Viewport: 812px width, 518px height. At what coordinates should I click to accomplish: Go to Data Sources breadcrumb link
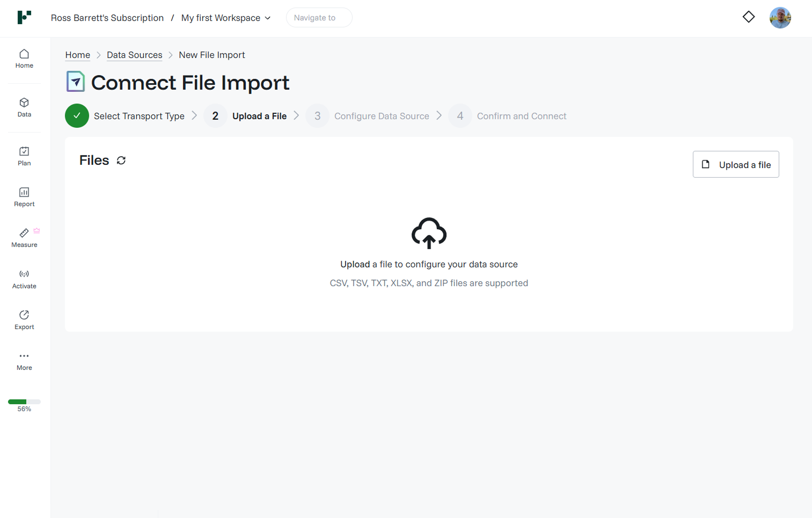(134, 55)
